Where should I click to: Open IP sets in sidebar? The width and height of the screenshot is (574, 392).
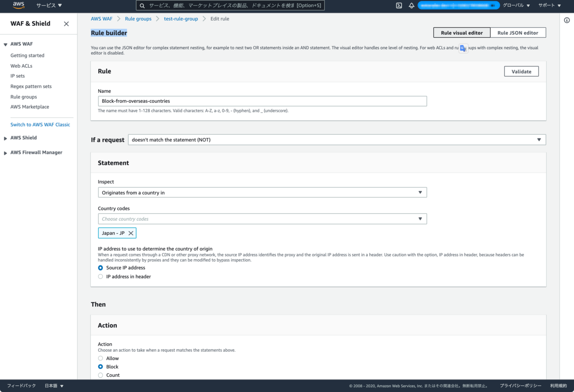coord(18,76)
